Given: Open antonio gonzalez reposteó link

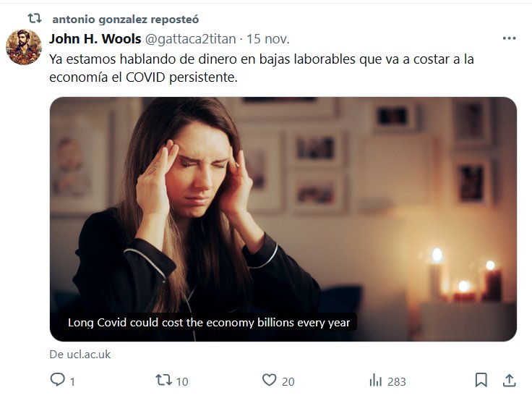Looking at the screenshot, I should [x=126, y=20].
